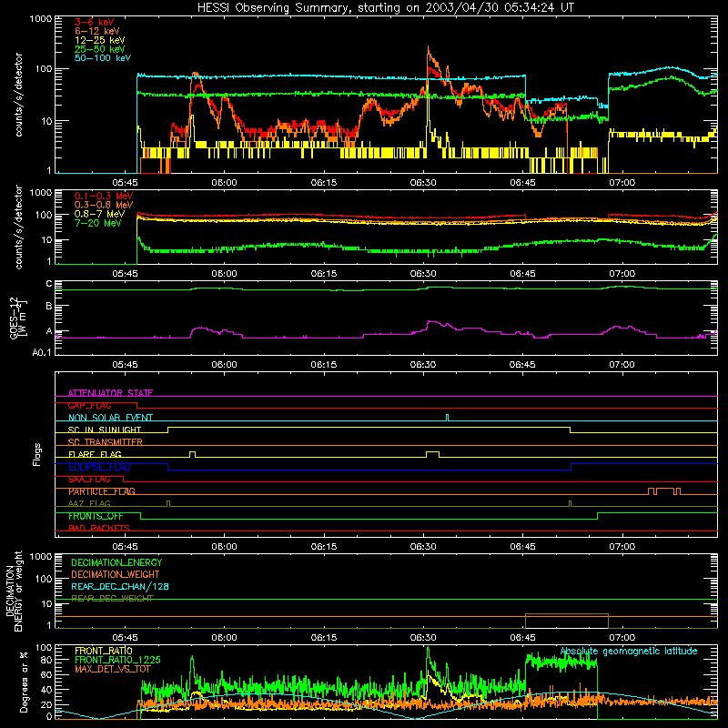This screenshot has width=728, height=728.
Task: Click the BAD_PACKETS flag label
Action: click(99, 528)
